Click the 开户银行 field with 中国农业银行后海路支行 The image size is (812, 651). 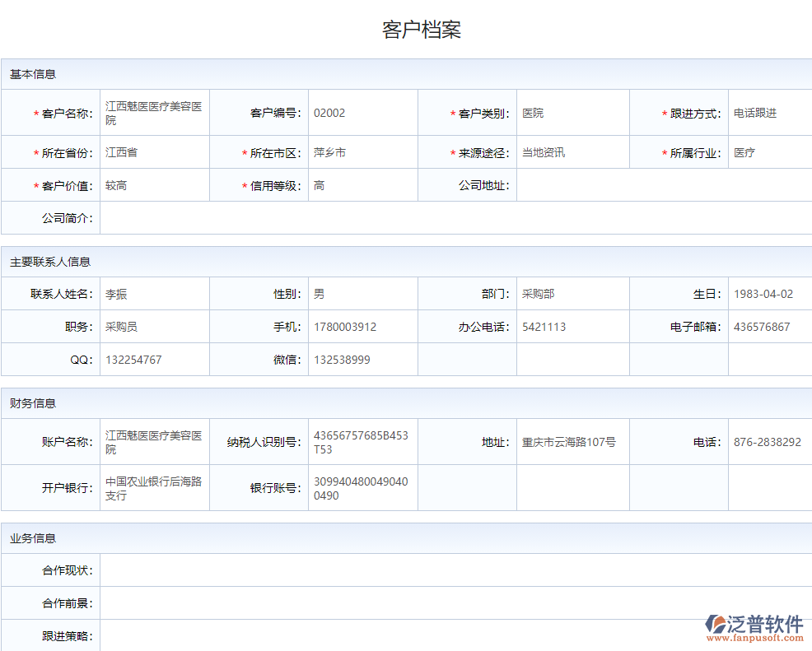pyautogui.click(x=154, y=488)
